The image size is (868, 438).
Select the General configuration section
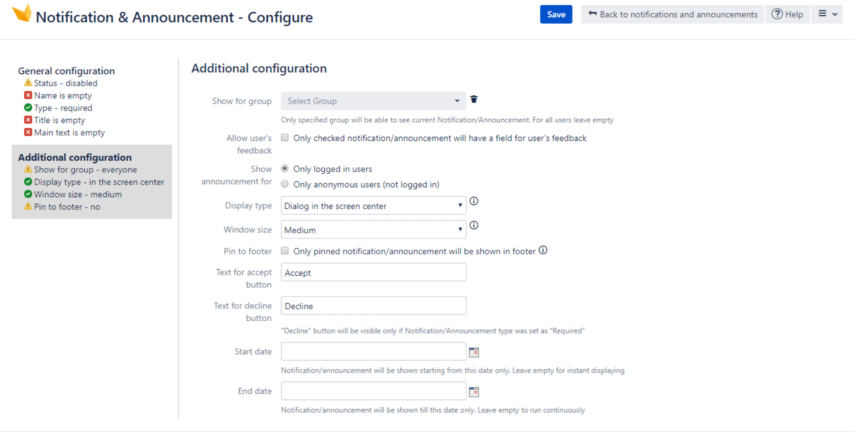point(66,70)
